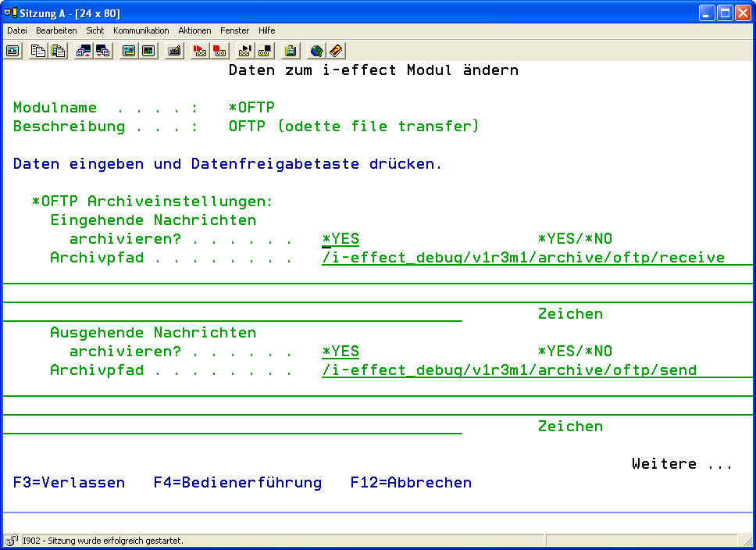Click the receive archive path input field
Image resolution: width=756 pixels, height=550 pixels.
coord(523,258)
